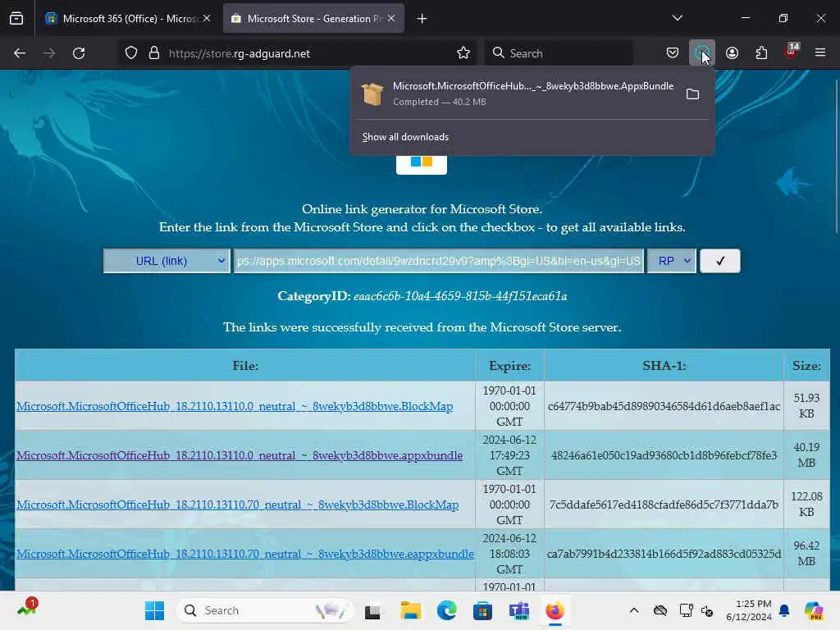Click the site padlock icon
Screen dimensions: 840x630
click(154, 53)
